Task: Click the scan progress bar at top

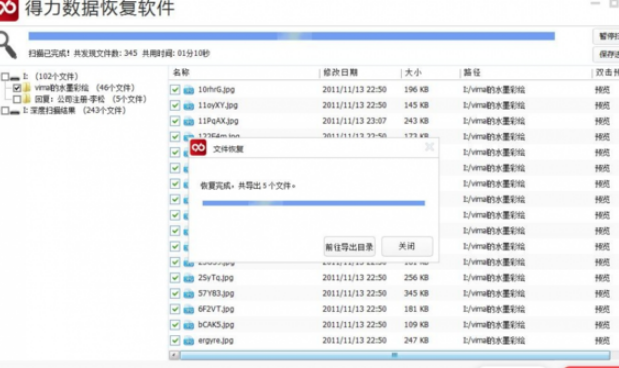Action: point(291,36)
